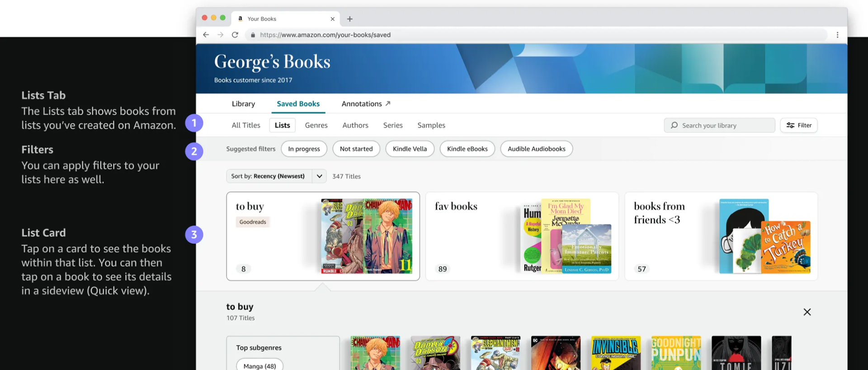Expand the sort dropdown chevron
This screenshot has width=868, height=370.
click(x=319, y=176)
